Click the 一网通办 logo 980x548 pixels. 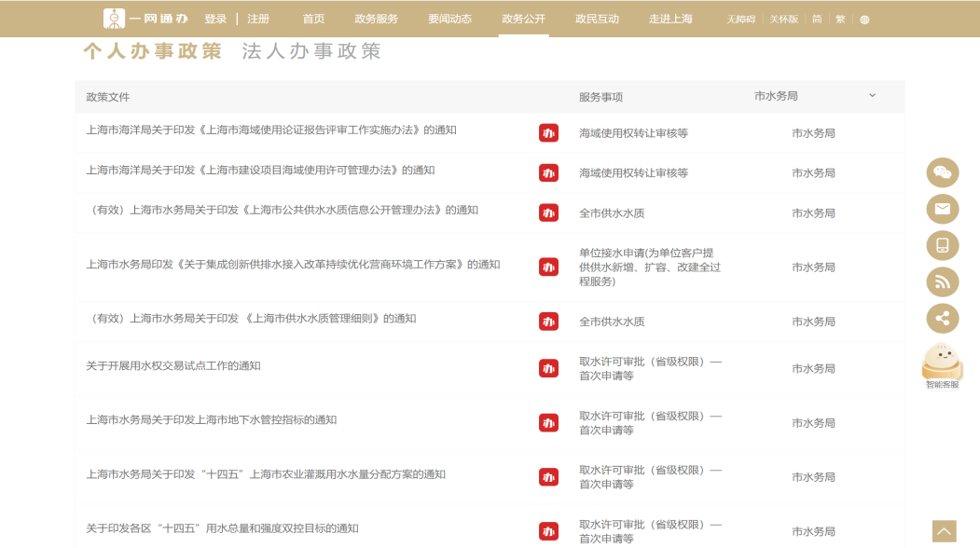[x=145, y=19]
